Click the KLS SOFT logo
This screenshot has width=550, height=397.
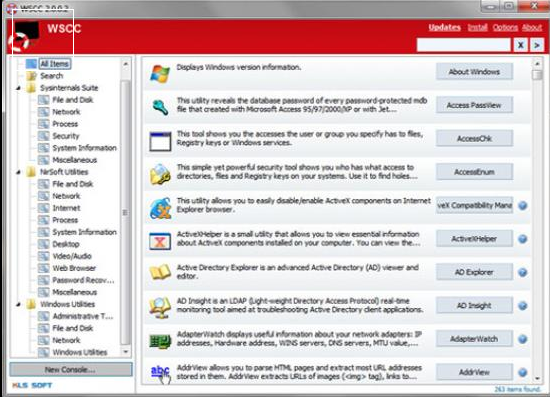point(32,385)
